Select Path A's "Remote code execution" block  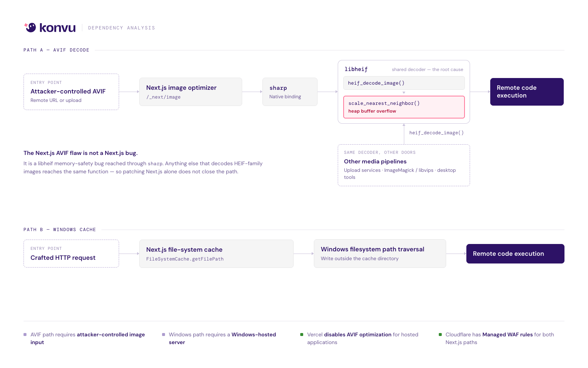pyautogui.click(x=527, y=92)
